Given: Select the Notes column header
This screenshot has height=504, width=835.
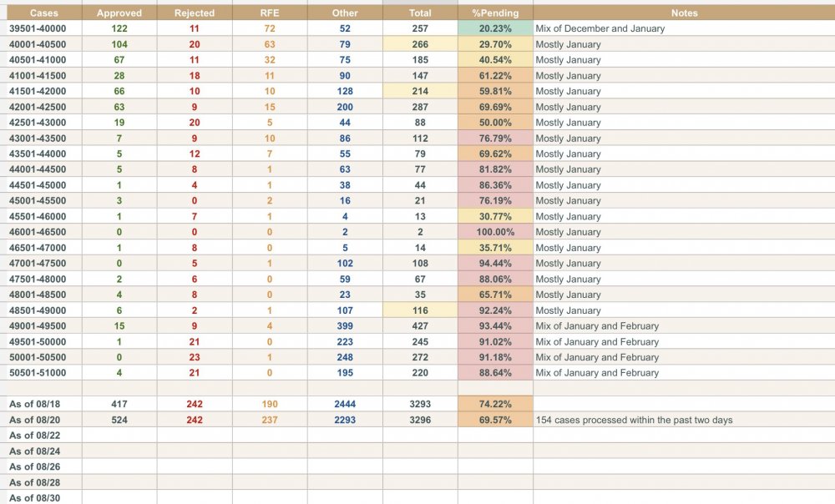Looking at the screenshot, I should coord(684,13).
